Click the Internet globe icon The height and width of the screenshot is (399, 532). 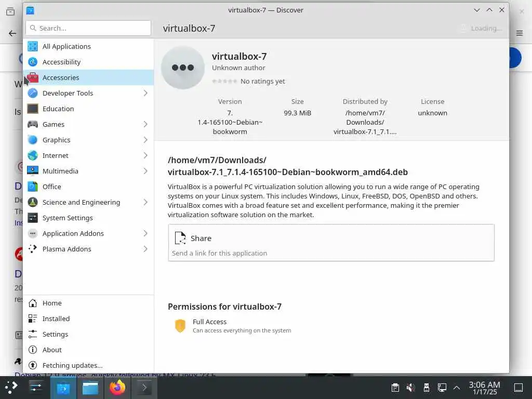point(33,155)
